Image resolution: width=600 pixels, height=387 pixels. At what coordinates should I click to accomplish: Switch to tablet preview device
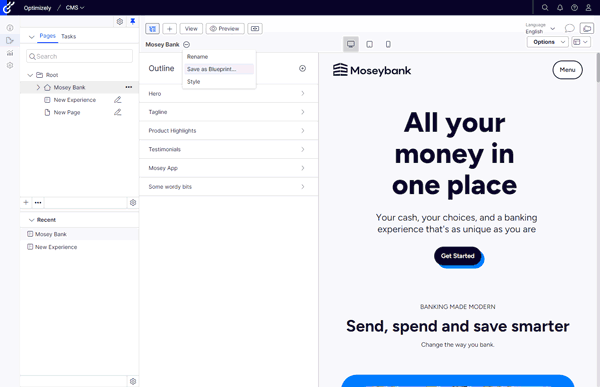point(369,44)
